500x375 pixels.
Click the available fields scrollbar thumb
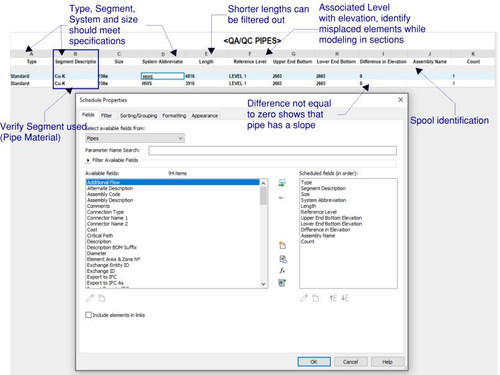tap(263, 195)
